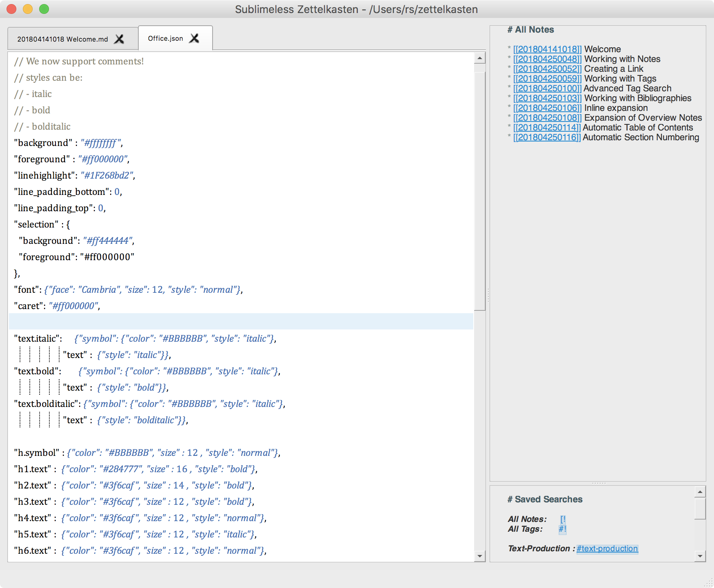The width and height of the screenshot is (714, 588).
Task: Click the splitter handle above Saved Searches
Action: click(x=599, y=483)
